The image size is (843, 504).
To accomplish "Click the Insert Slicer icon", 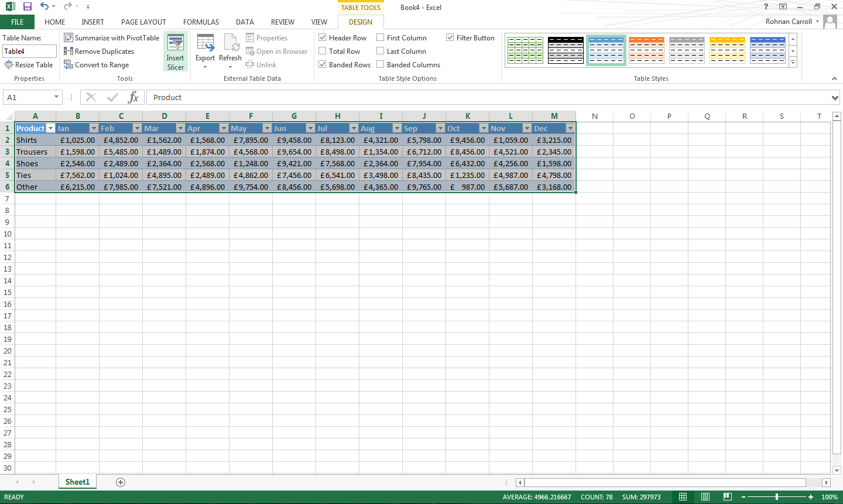I will tap(175, 44).
